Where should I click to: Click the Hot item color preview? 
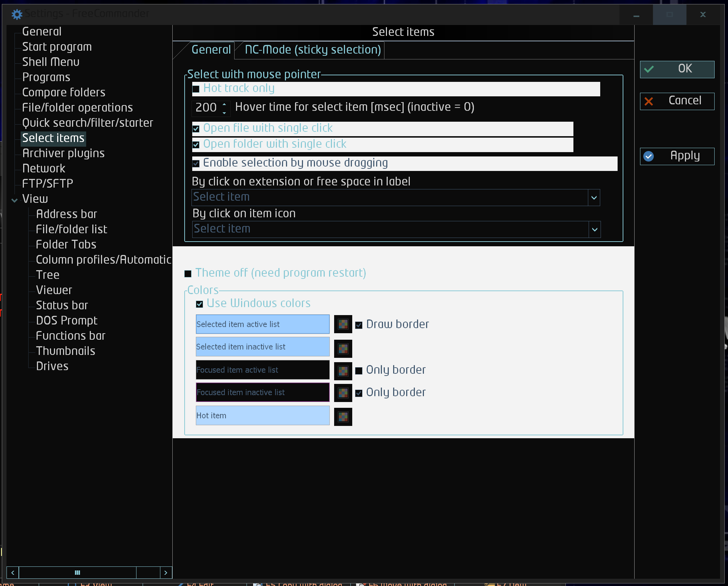(x=262, y=415)
